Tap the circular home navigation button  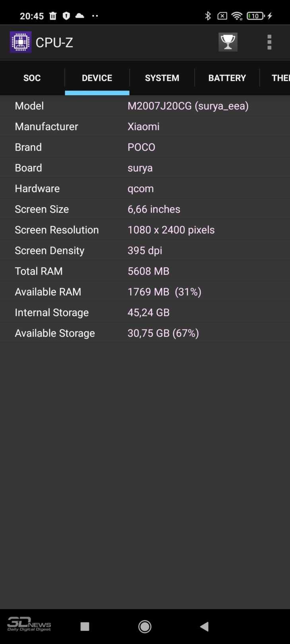pos(145,626)
